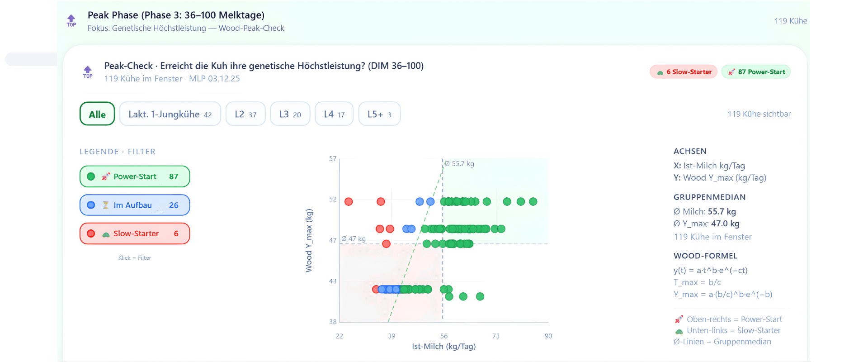Viewport: 868px width, 362px height.
Task: Click the 6 Slow-Starter badge at top right
Action: pyautogui.click(x=683, y=71)
